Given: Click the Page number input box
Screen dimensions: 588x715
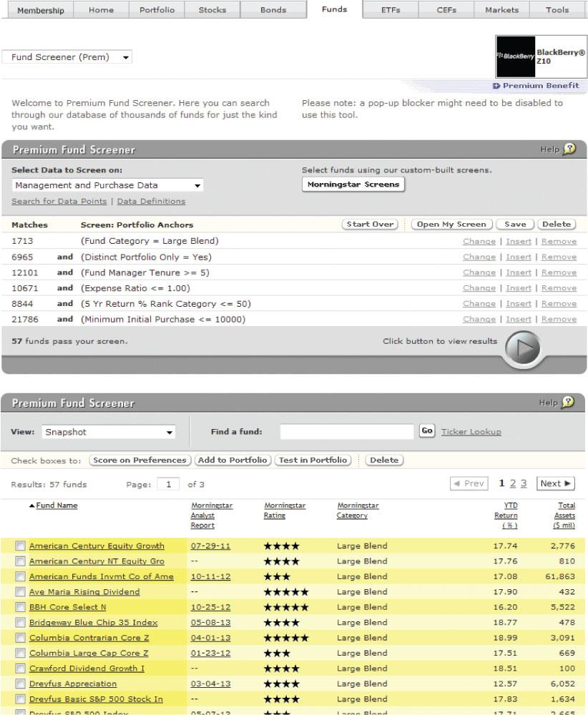Looking at the screenshot, I should 168,484.
